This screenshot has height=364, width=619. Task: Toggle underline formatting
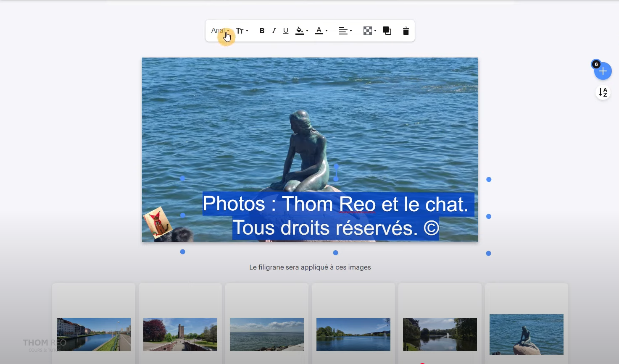[x=286, y=31]
